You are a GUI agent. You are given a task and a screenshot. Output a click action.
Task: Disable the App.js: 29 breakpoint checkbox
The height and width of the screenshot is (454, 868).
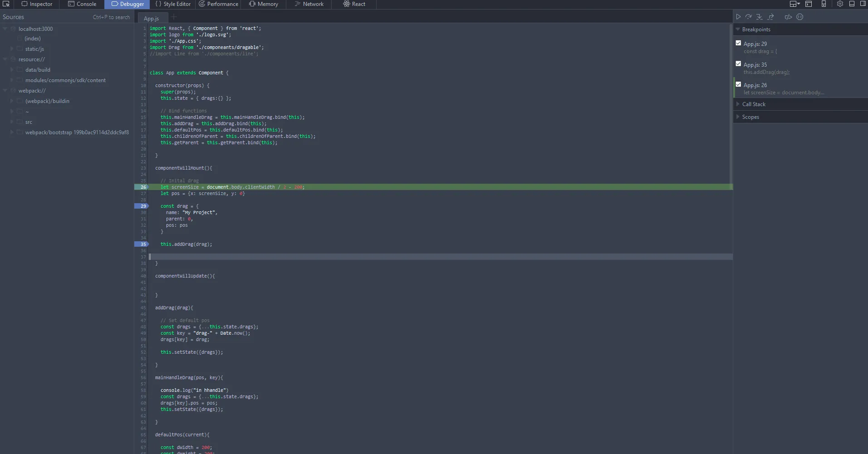pos(738,43)
